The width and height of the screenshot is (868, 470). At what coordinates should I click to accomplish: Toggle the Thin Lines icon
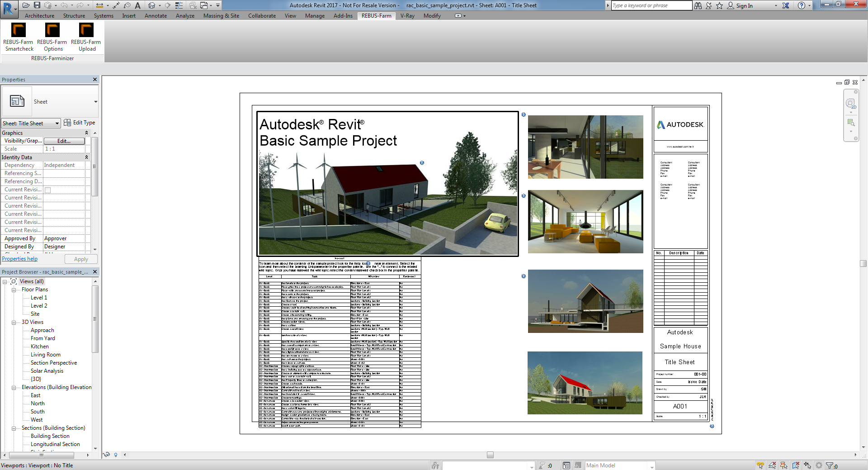[179, 5]
